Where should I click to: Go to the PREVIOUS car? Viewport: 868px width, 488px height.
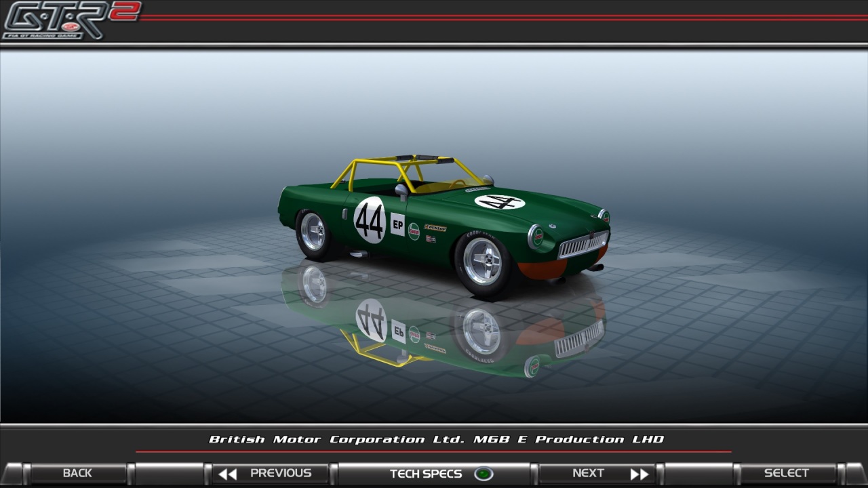[271, 473]
